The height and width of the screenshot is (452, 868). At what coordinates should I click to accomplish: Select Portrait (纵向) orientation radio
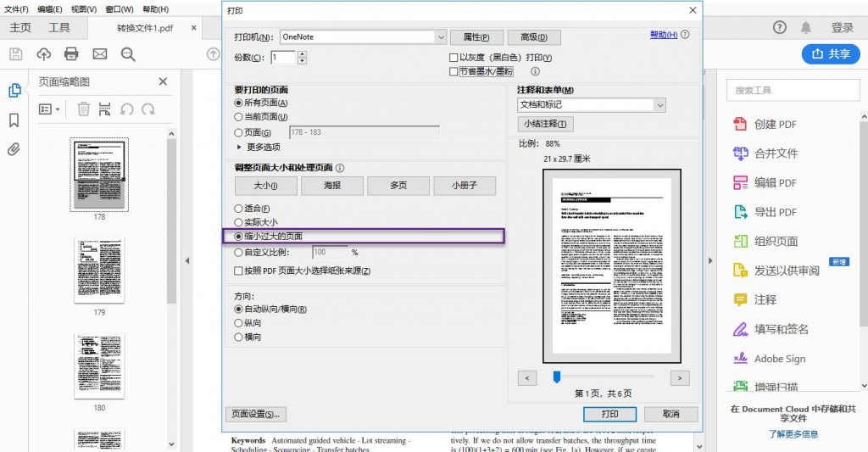point(238,323)
